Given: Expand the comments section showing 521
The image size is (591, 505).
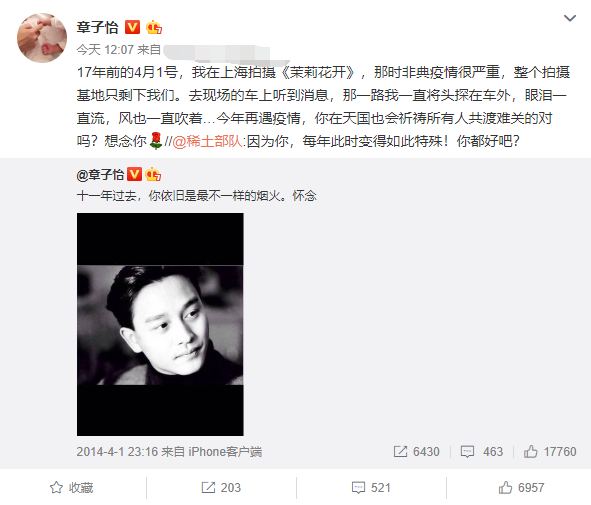Looking at the screenshot, I should 371,488.
